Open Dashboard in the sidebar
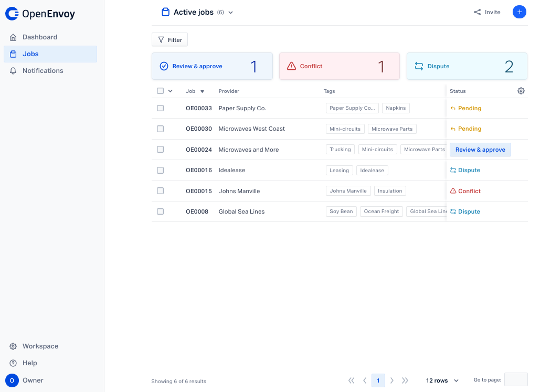This screenshot has height=392, width=551. (x=50, y=37)
